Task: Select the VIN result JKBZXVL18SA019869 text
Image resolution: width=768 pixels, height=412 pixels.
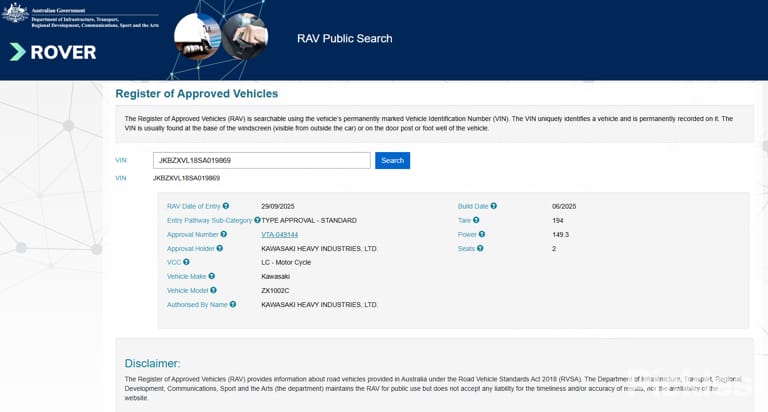Action: [186, 178]
